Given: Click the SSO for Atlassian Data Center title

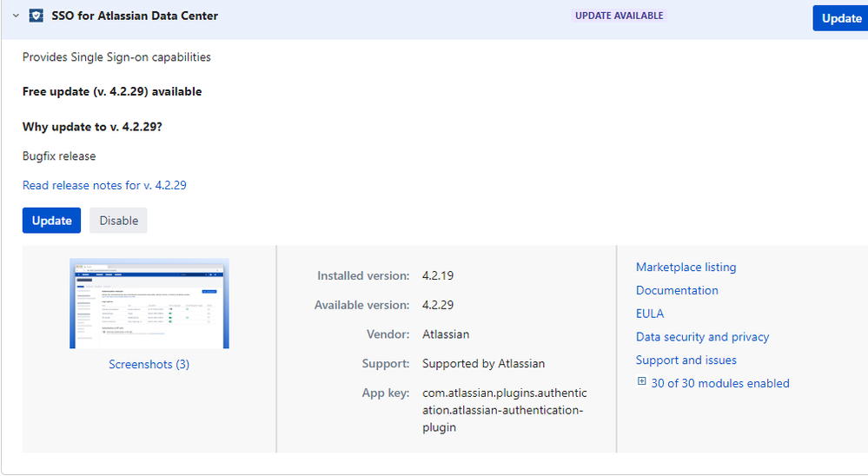Looking at the screenshot, I should tap(135, 16).
